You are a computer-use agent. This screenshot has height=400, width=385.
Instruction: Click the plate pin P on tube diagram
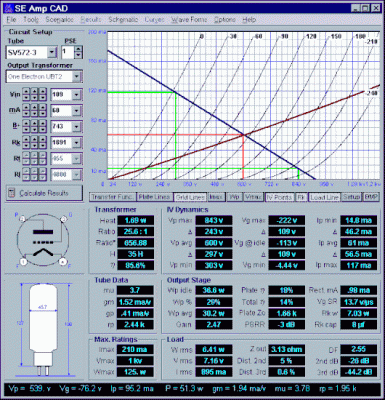pos(22,219)
